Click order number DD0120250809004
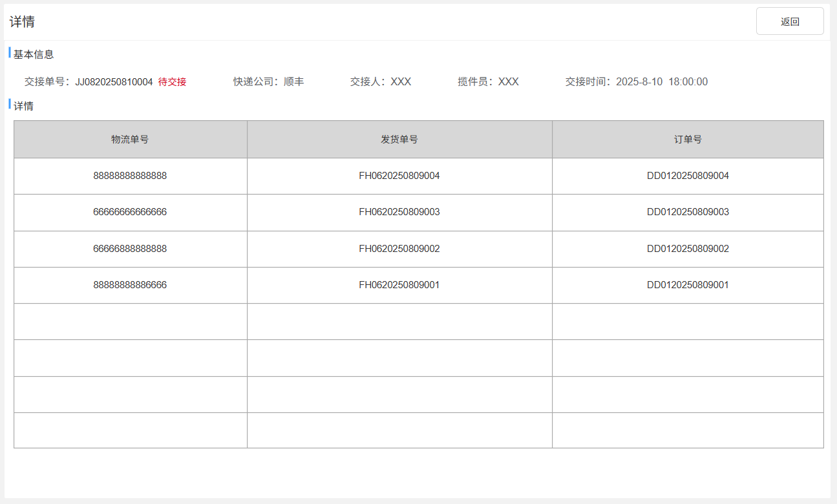The image size is (837, 504). point(688,176)
